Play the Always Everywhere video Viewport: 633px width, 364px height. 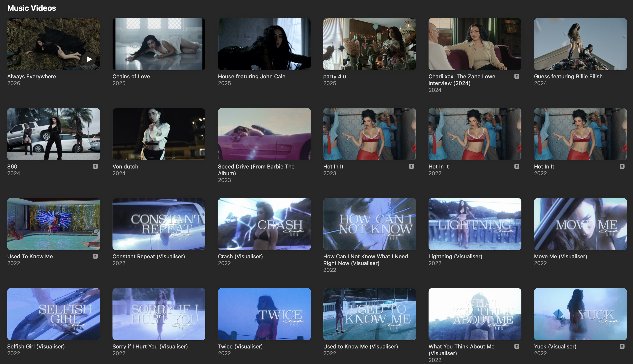[89, 59]
